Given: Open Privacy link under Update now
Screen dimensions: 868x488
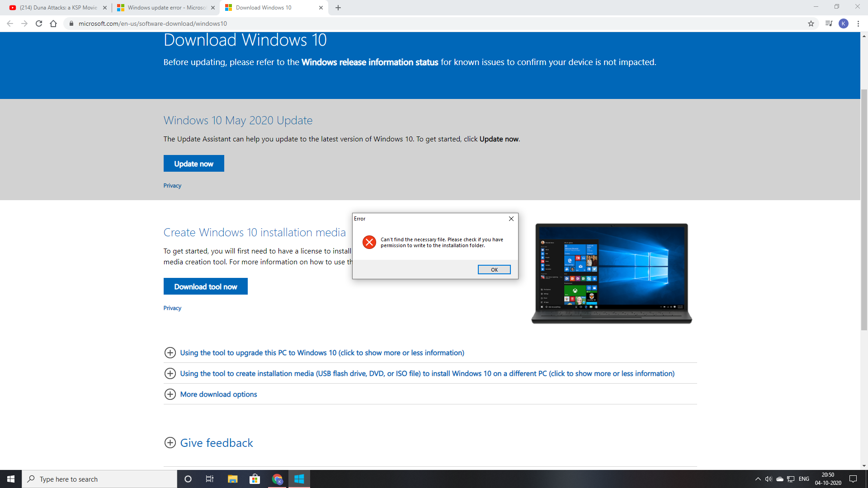Looking at the screenshot, I should pos(172,186).
